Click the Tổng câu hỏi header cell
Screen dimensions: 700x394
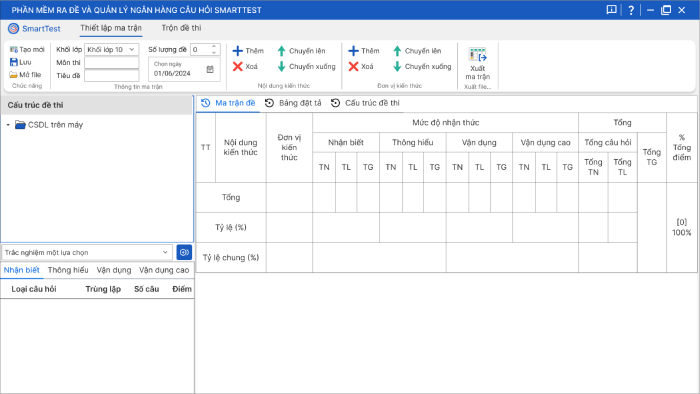tap(608, 142)
